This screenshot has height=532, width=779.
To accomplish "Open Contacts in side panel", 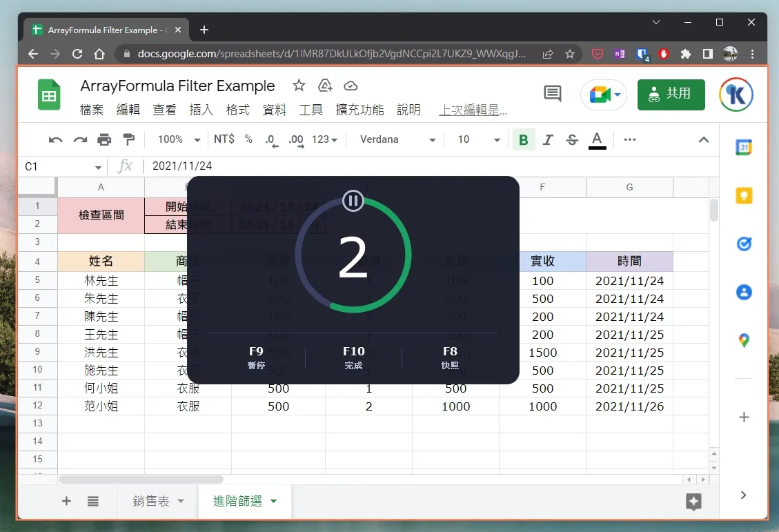I will pos(744,292).
